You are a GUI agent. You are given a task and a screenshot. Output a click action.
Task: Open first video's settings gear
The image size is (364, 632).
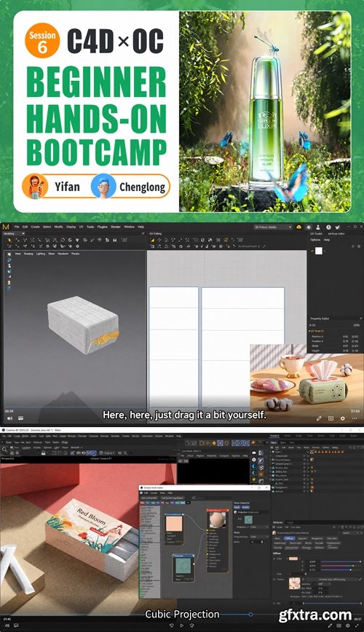click(343, 418)
